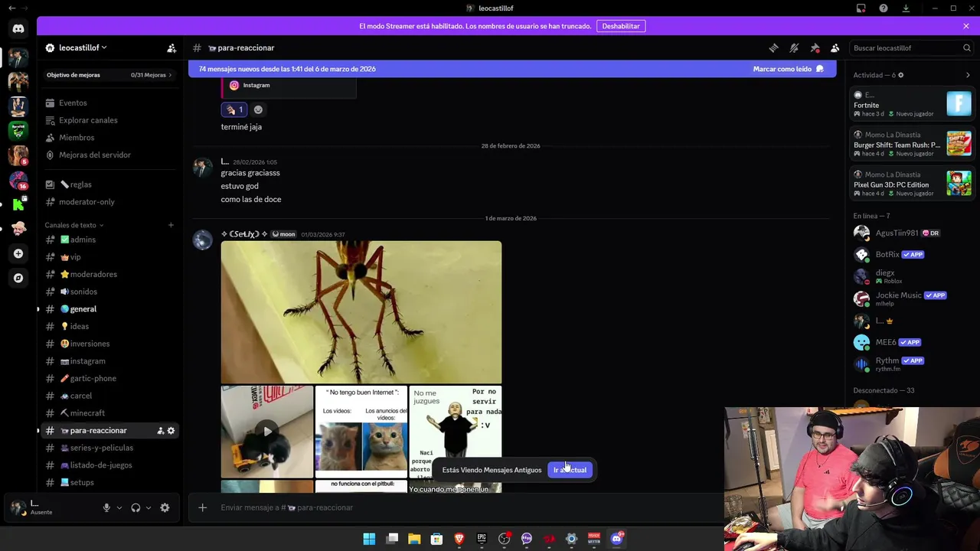The height and width of the screenshot is (551, 980).
Task: Select the reglas channel
Action: (x=109, y=184)
